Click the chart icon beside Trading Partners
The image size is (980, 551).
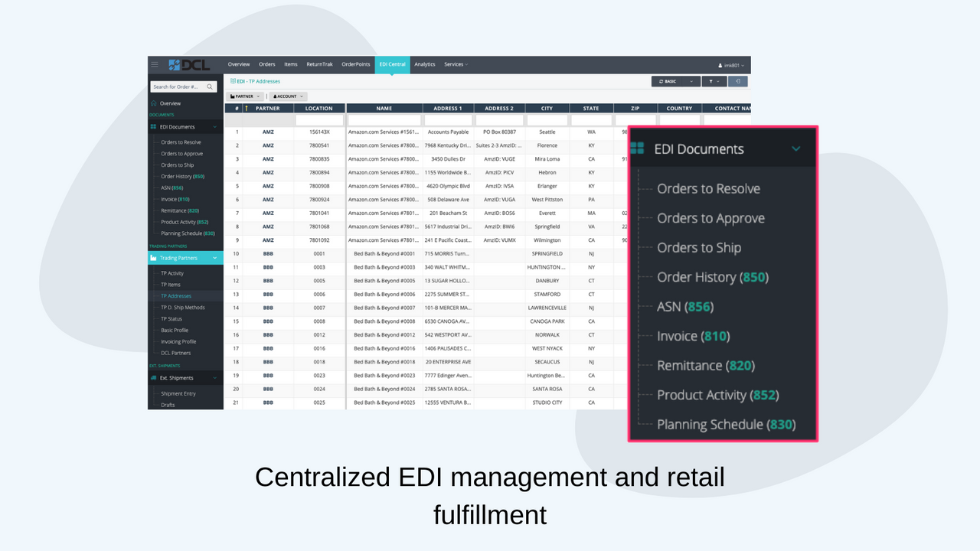[154, 258]
